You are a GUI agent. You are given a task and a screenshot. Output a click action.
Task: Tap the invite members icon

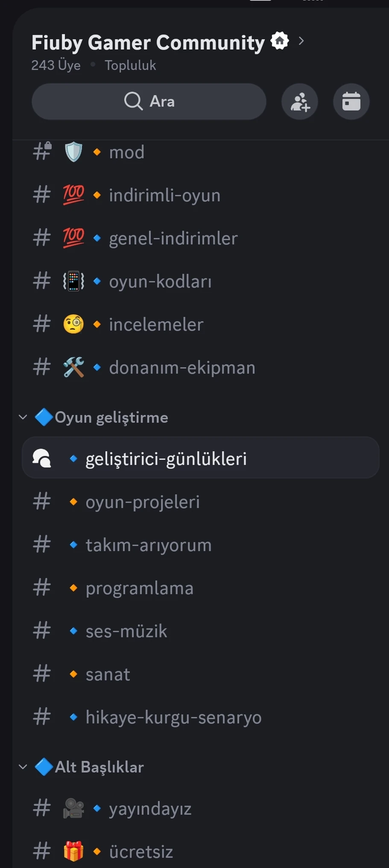(300, 102)
